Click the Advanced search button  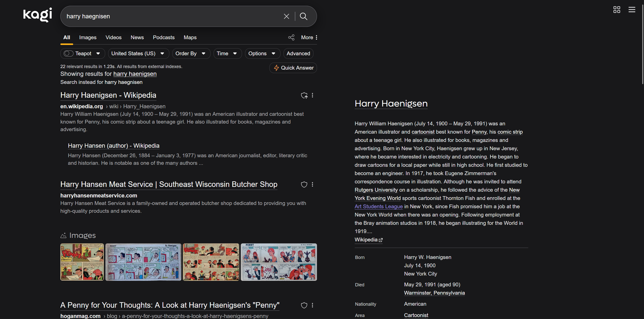point(298,54)
